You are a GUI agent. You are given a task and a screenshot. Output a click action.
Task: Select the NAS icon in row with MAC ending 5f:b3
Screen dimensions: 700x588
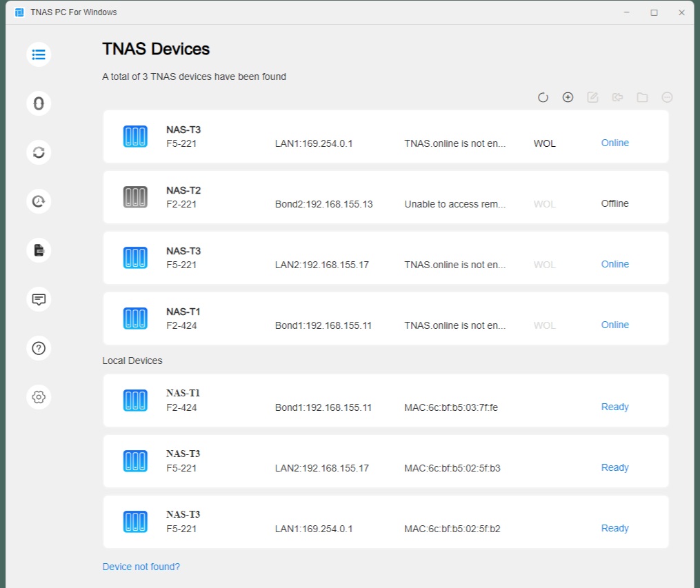point(135,461)
